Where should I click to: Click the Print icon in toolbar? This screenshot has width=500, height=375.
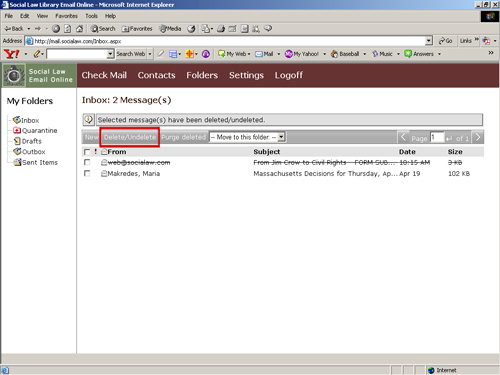(221, 29)
